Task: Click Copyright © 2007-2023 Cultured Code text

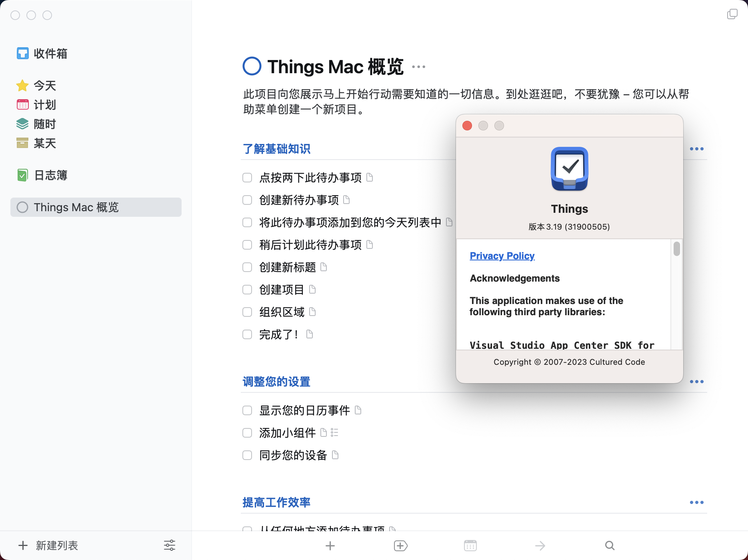Action: tap(569, 362)
